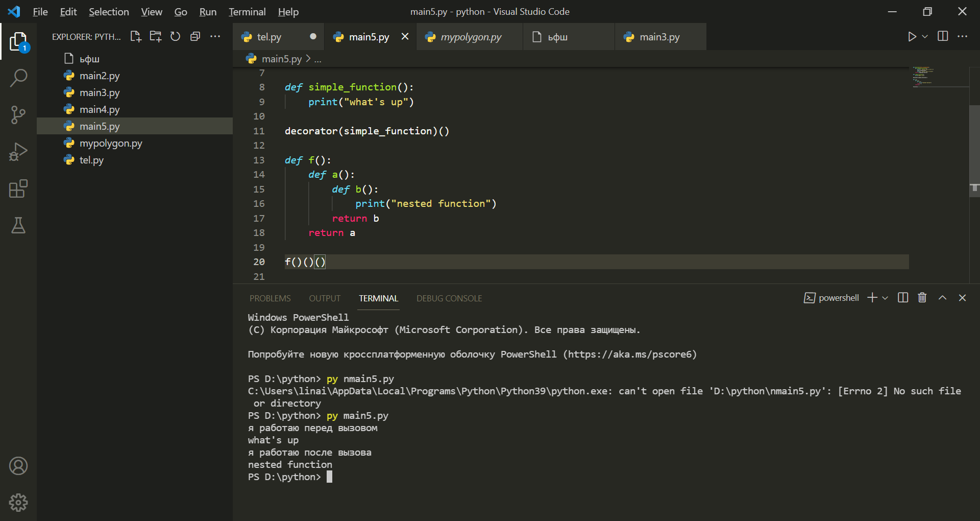Create a new file in Explorer
Image resolution: width=980 pixels, height=521 pixels.
[x=136, y=36]
